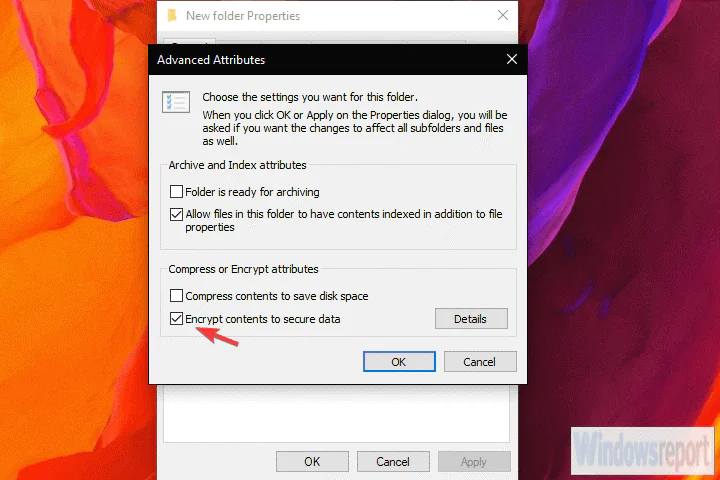Click 'Compress or Encrypt attributes' group label
This screenshot has height=480, width=720.
pyautogui.click(x=243, y=269)
